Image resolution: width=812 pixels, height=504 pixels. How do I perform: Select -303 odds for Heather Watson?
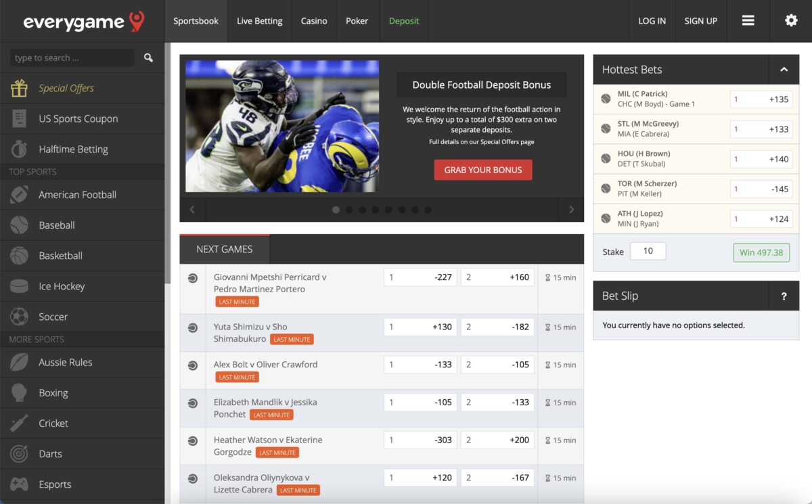click(420, 440)
